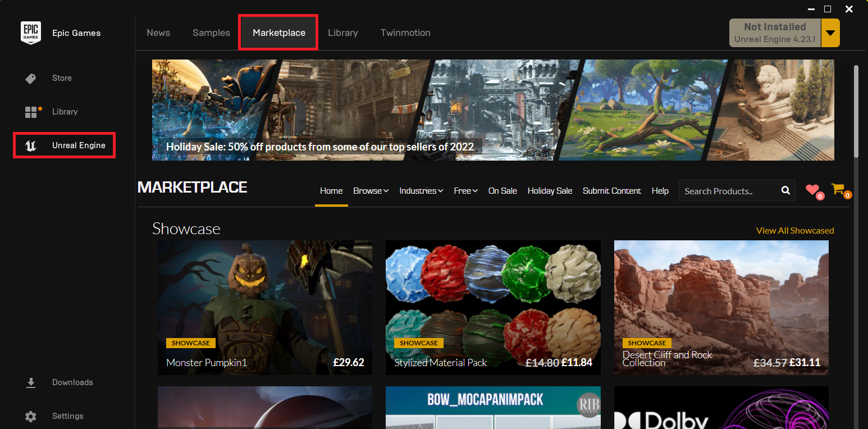The height and width of the screenshot is (429, 868).
Task: Expand the Industries dropdown
Action: [x=421, y=191]
